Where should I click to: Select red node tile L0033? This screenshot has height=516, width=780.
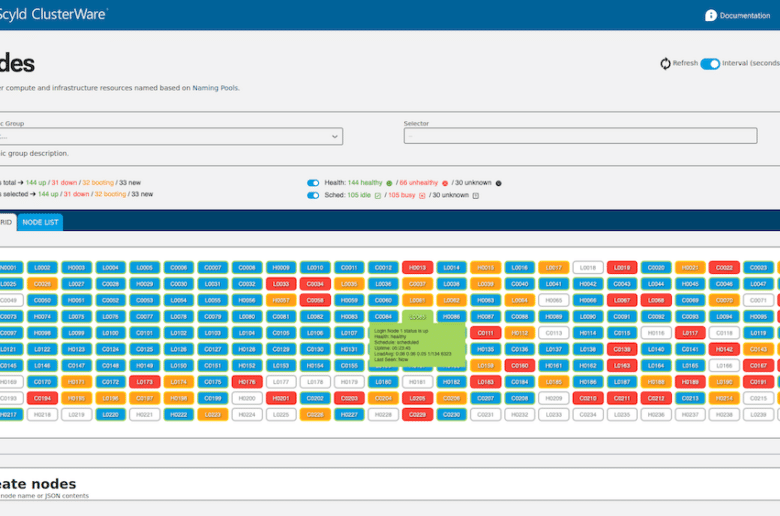281,284
